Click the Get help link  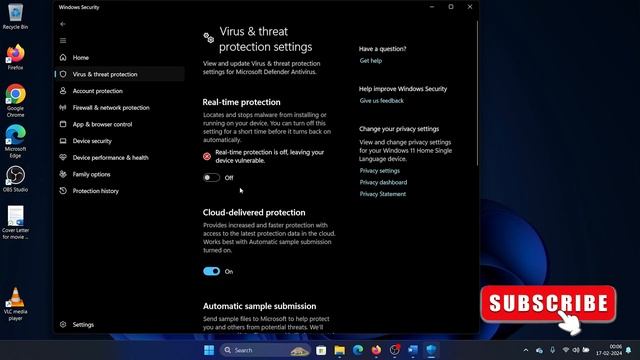[x=371, y=61]
